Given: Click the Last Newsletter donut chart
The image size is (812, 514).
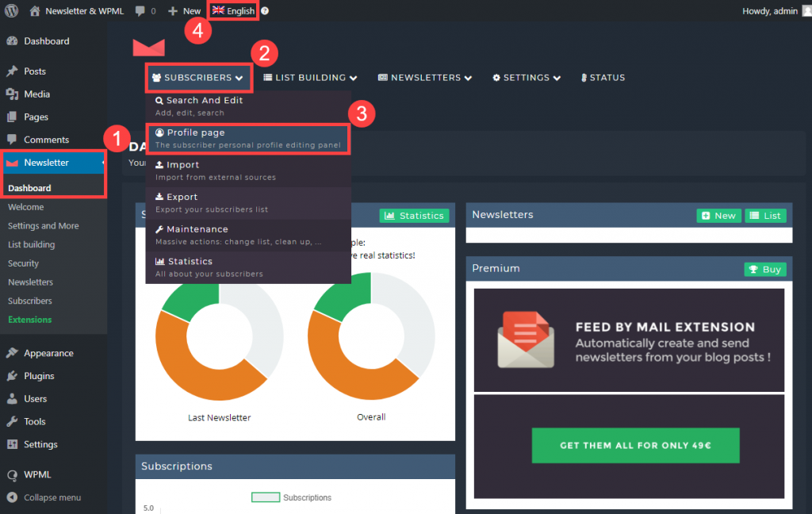Looking at the screenshot, I should tap(219, 336).
